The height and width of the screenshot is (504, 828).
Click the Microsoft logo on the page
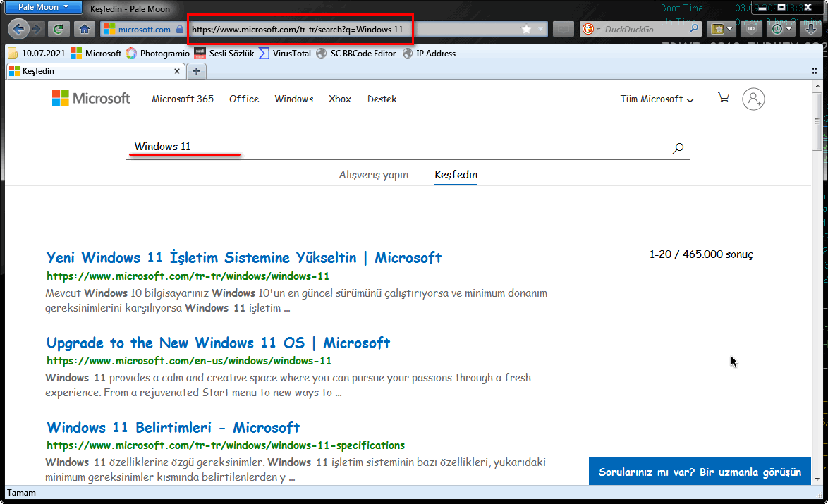(x=91, y=98)
